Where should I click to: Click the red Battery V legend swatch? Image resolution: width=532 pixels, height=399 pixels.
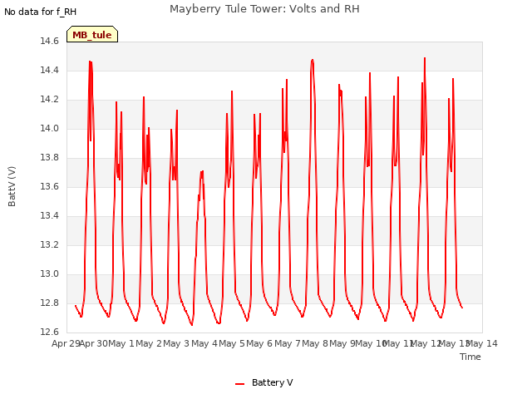pos(240,384)
